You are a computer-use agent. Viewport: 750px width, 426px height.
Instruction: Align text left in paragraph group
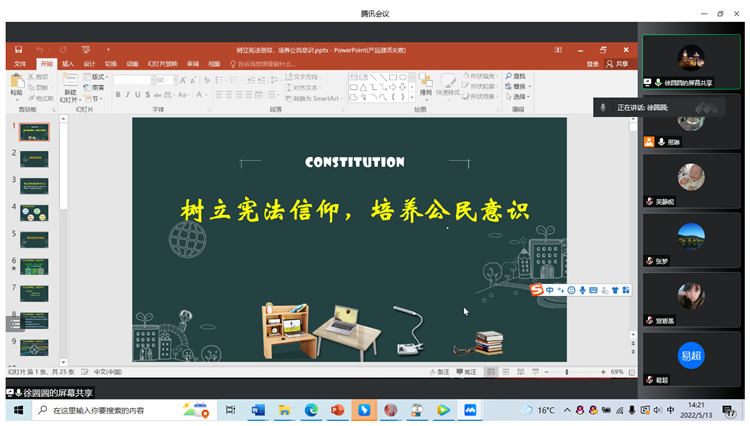click(x=219, y=95)
